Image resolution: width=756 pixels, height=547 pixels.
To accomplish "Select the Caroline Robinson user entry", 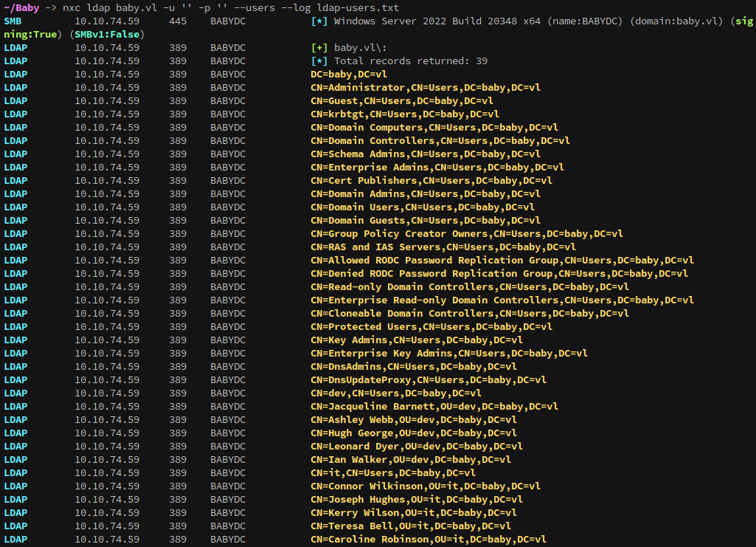I will (428, 540).
